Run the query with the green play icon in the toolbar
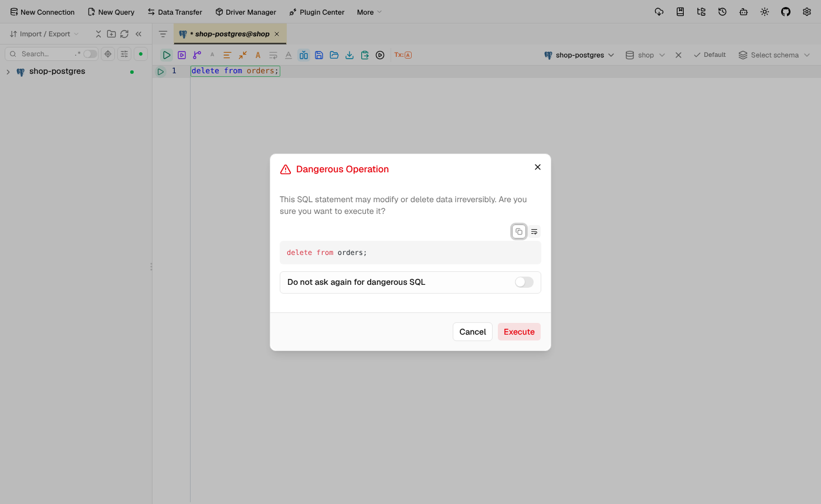This screenshot has height=504, width=821. [x=167, y=55]
